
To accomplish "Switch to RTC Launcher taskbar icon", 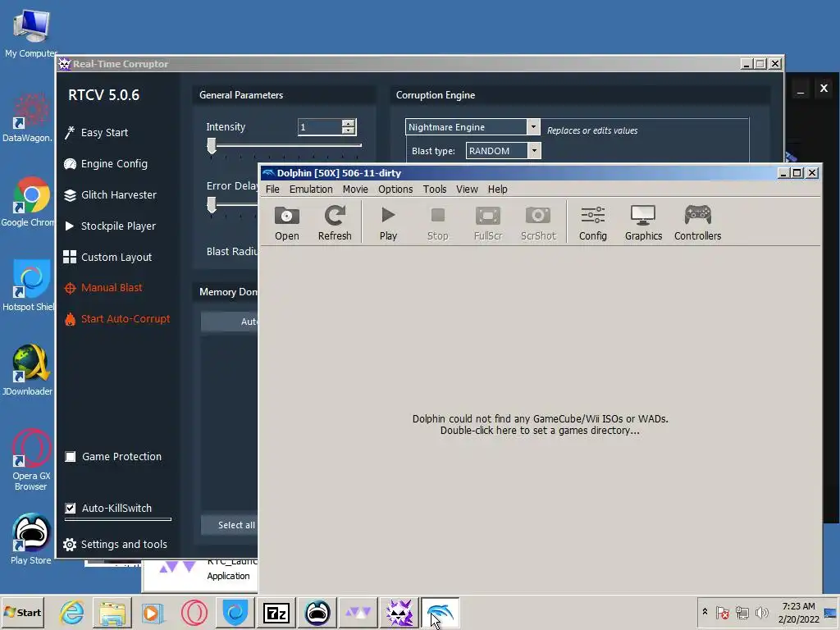I will pyautogui.click(x=358, y=612).
